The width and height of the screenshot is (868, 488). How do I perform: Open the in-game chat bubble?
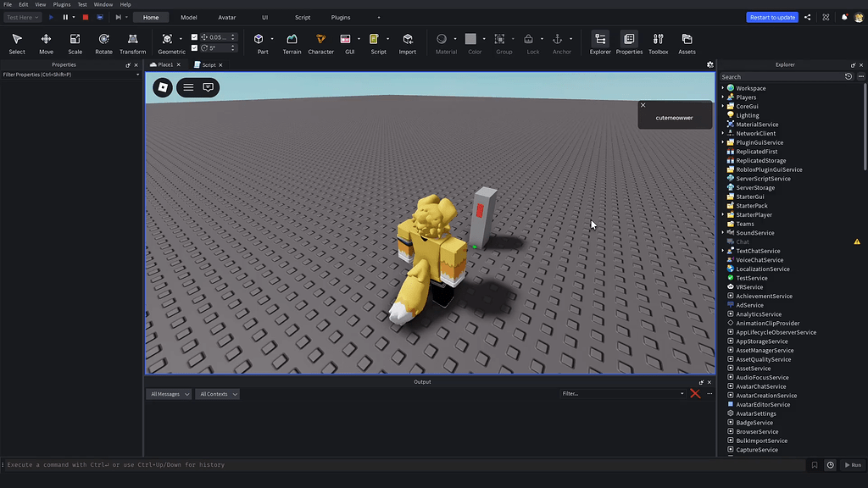click(x=209, y=87)
